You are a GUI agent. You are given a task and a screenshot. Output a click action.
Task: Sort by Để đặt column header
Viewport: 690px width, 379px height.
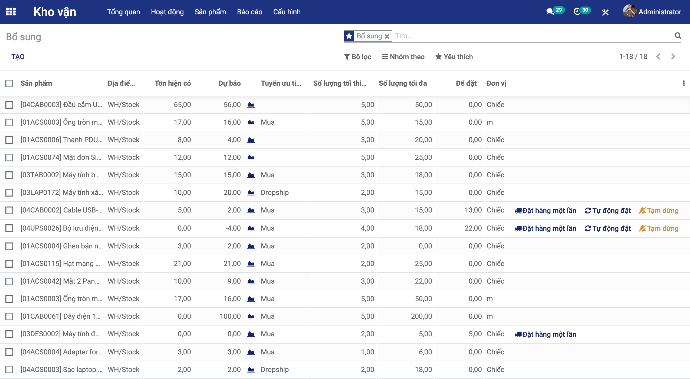(x=466, y=83)
